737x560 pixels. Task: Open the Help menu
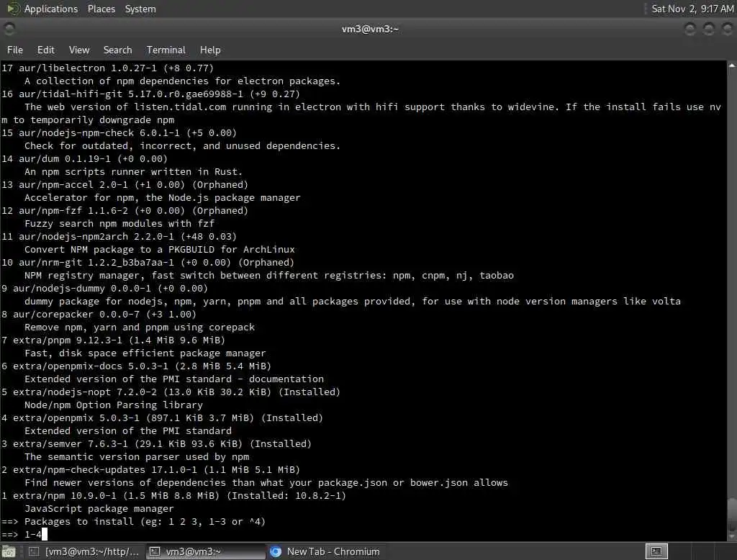(x=210, y=50)
